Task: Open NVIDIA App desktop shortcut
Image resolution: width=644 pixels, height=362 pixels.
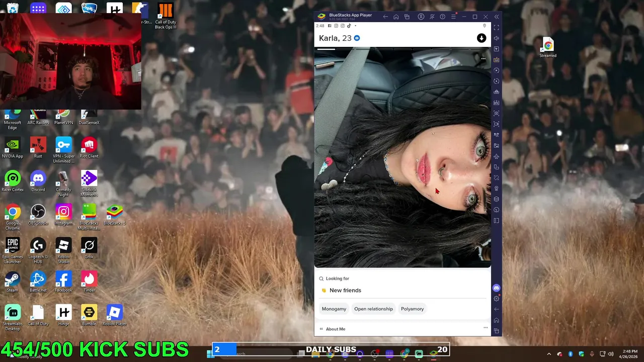Action: point(13,147)
